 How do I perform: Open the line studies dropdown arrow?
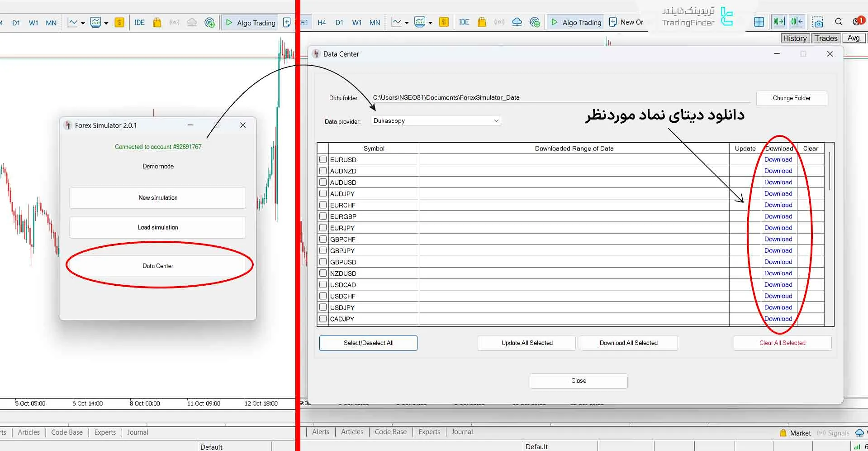point(406,22)
